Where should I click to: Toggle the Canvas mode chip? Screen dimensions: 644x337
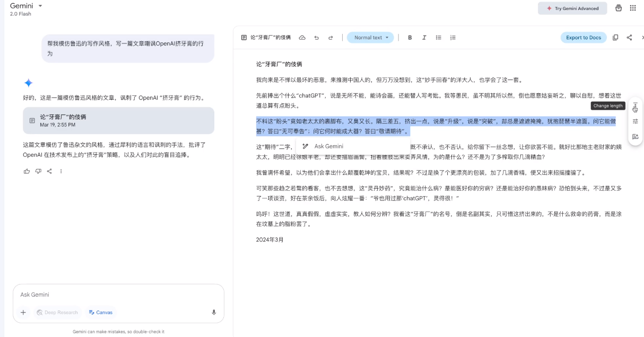(x=101, y=313)
